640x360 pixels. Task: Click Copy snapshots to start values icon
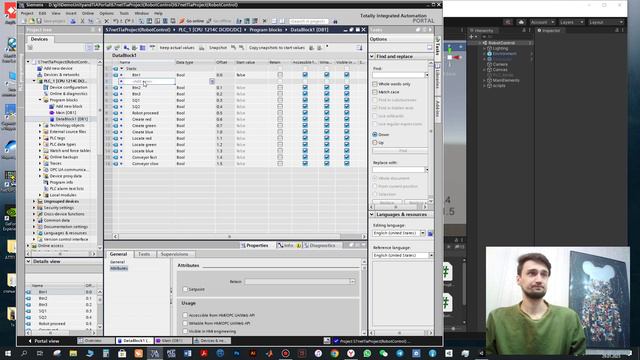tap(242, 48)
